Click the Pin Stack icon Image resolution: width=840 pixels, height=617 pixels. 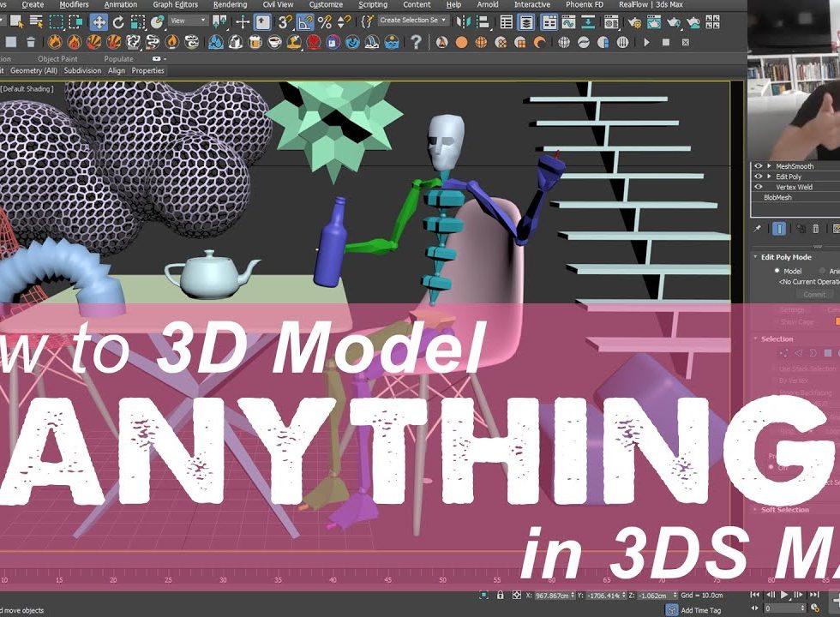(757, 229)
